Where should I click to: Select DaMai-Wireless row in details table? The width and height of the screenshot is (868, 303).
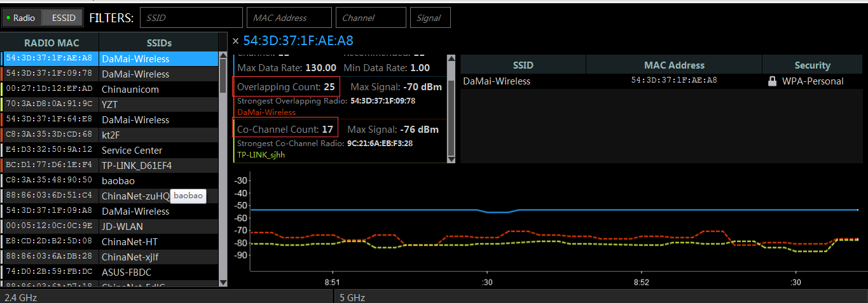pos(661,81)
